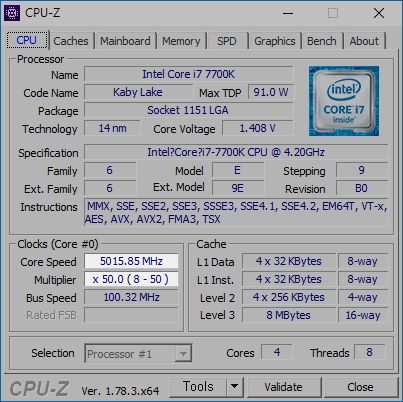Click the Tools button
Image resolution: width=403 pixels, height=402 pixels.
pyautogui.click(x=198, y=387)
